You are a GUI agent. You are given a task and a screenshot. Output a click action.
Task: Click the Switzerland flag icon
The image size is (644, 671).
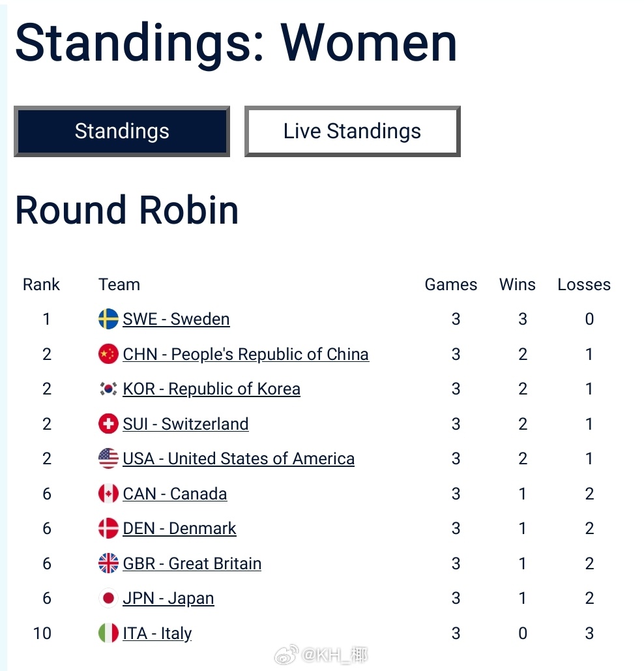108,424
